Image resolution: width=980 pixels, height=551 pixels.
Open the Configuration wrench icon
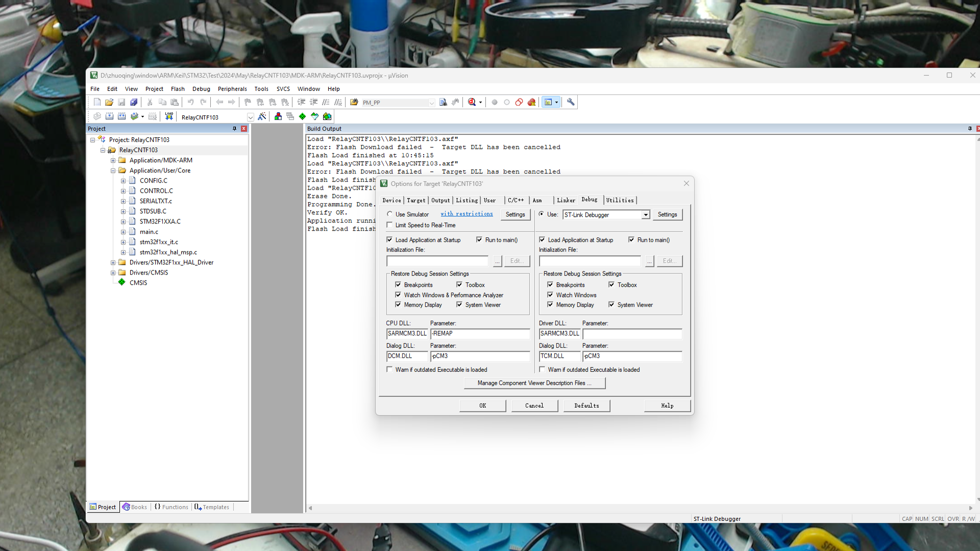[x=571, y=102]
